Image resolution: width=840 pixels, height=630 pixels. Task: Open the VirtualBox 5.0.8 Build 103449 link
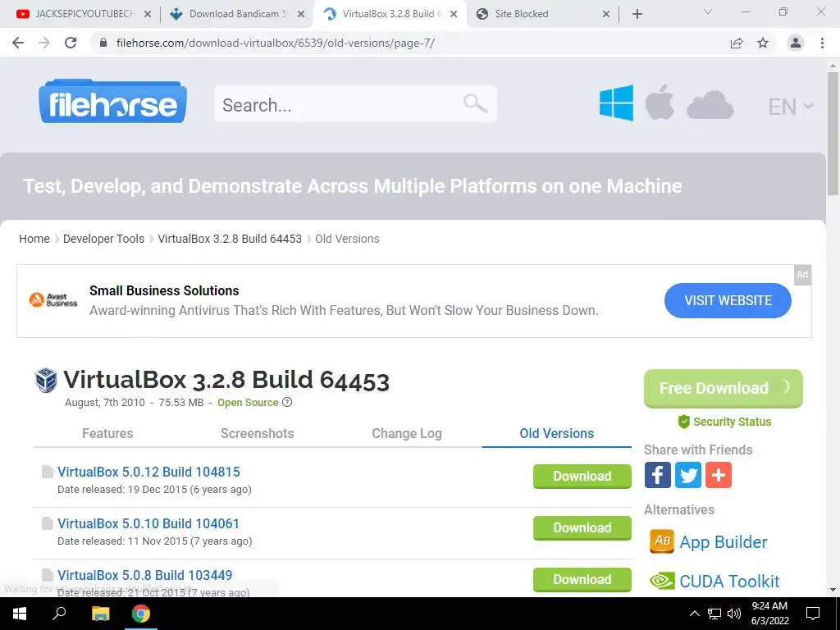coord(144,575)
